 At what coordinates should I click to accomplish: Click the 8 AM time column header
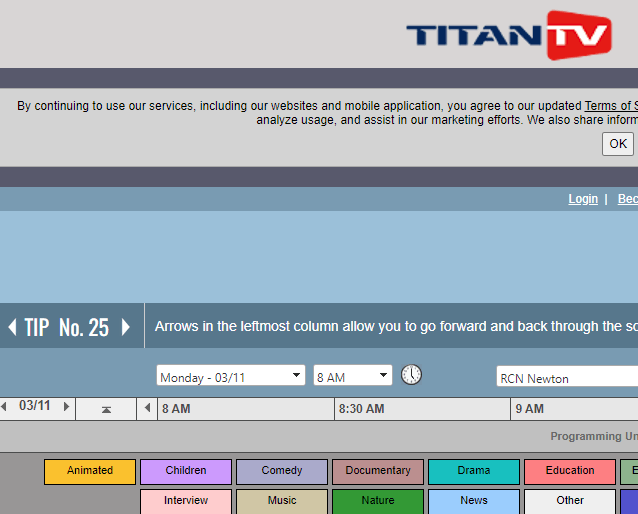point(246,409)
